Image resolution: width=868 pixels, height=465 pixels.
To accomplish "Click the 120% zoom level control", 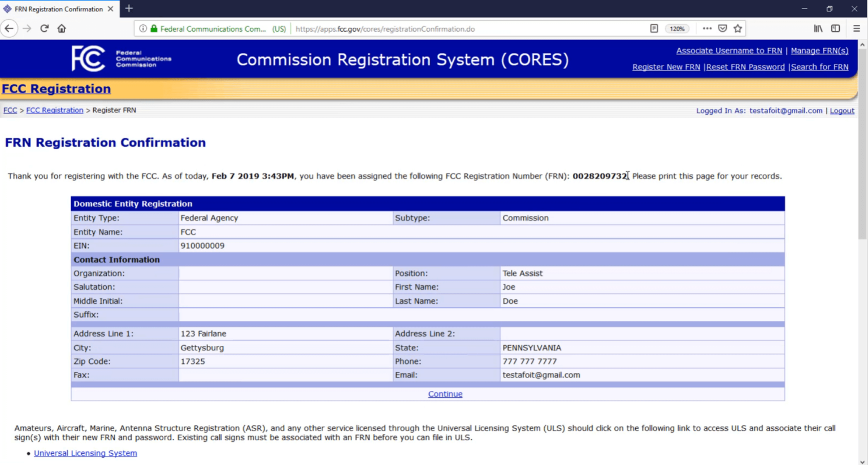I will tap(678, 28).
